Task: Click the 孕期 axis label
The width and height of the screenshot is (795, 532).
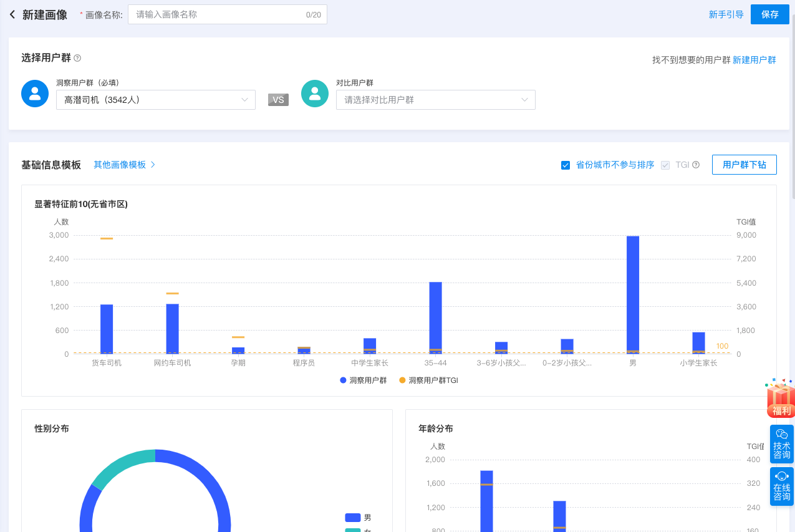Action: 238,363
